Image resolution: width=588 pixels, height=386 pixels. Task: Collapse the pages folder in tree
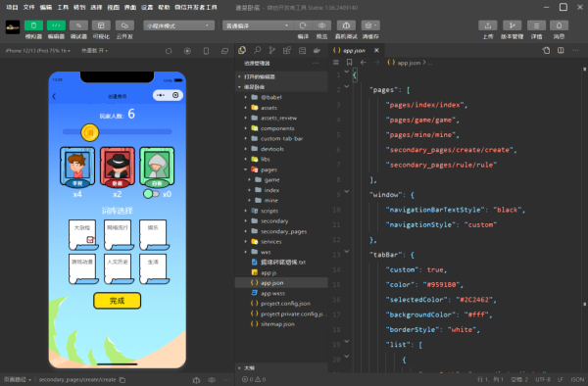[x=246, y=169]
